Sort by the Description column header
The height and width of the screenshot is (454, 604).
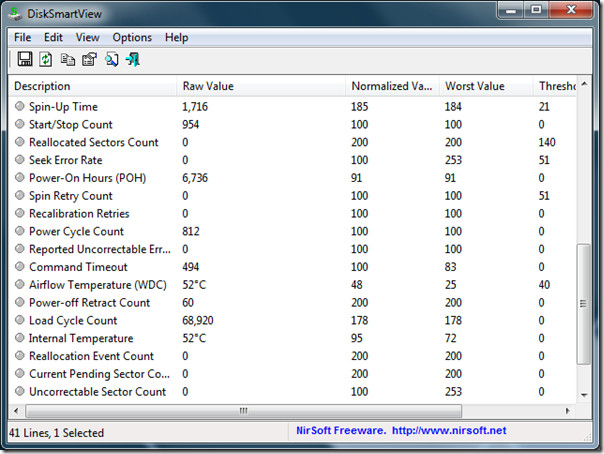(x=92, y=86)
